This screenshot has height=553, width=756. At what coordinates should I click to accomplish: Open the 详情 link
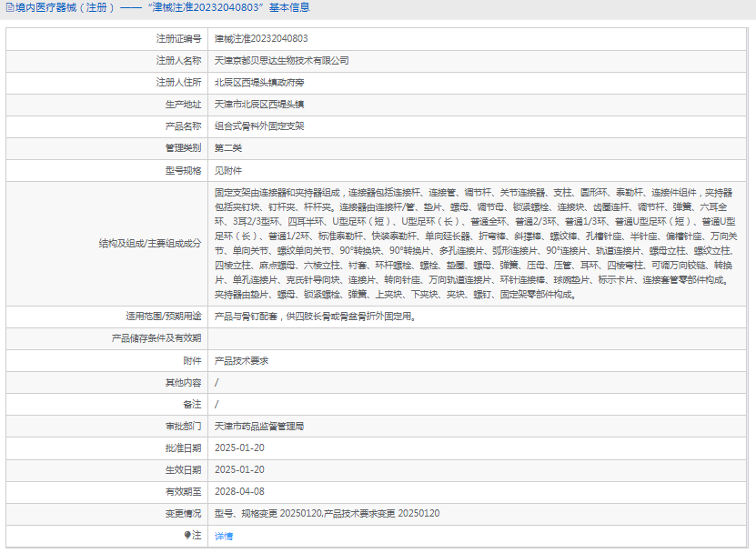coord(224,536)
